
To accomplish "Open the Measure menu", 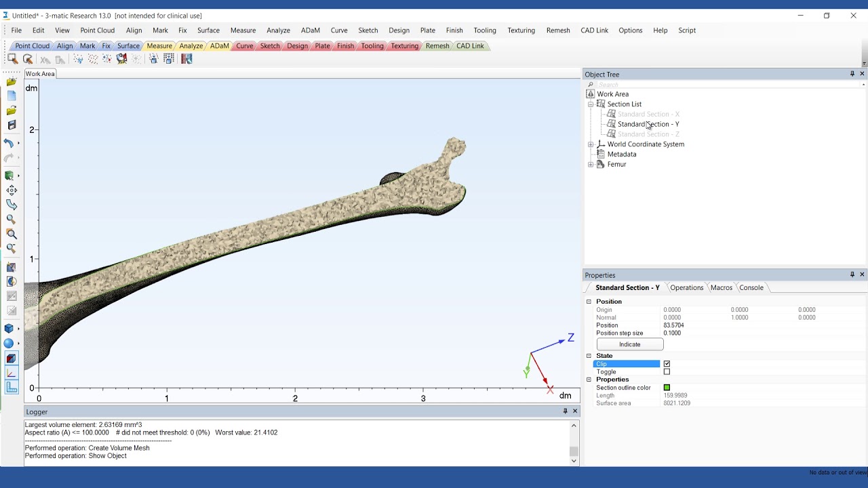I will tap(243, 30).
